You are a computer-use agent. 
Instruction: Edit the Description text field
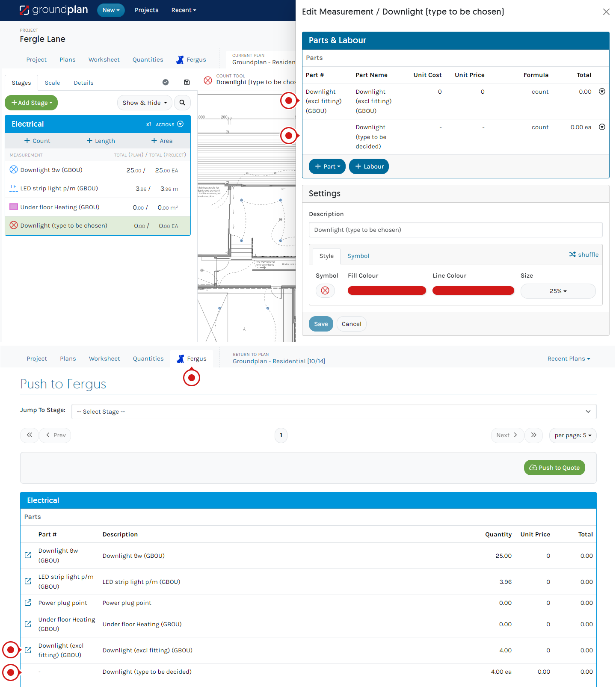pyautogui.click(x=456, y=230)
